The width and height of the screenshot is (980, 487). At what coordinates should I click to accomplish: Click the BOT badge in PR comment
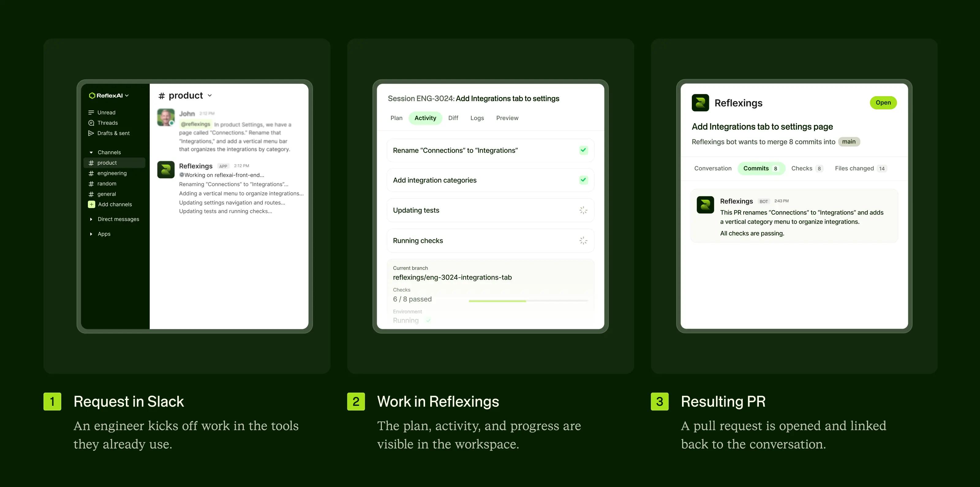click(763, 201)
